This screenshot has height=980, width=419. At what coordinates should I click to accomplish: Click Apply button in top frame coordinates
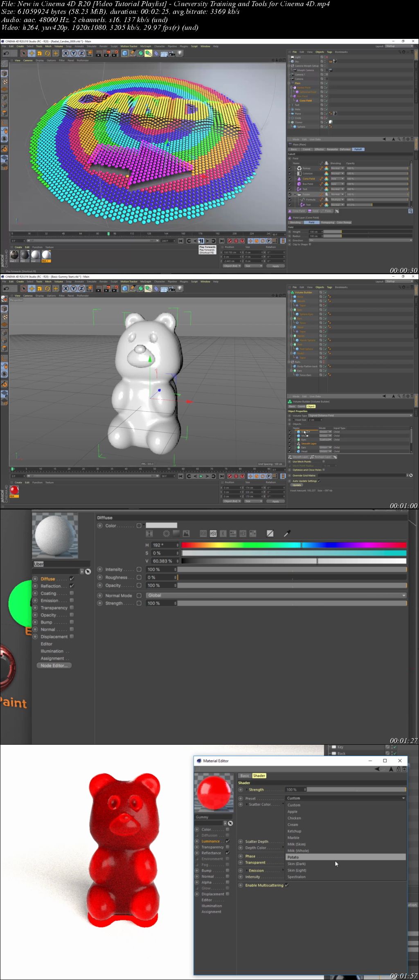coord(275,266)
